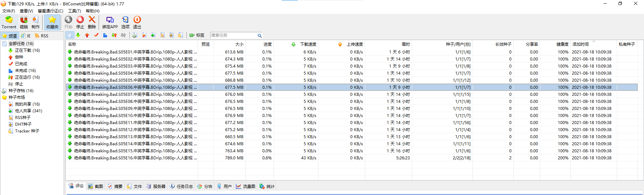The height and width of the screenshot is (195, 644).
Task: Select 正在运行 (16) in the sidebar tree
Action: tap(27, 77)
